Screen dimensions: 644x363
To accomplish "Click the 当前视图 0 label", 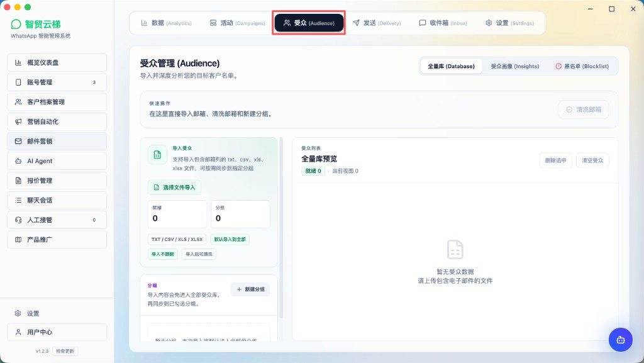I will [345, 171].
